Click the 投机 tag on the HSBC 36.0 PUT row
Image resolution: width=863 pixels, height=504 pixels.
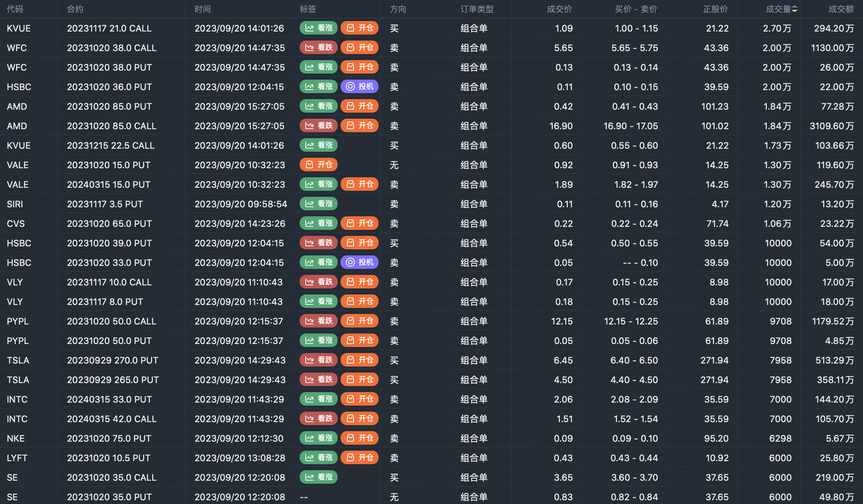(x=359, y=87)
